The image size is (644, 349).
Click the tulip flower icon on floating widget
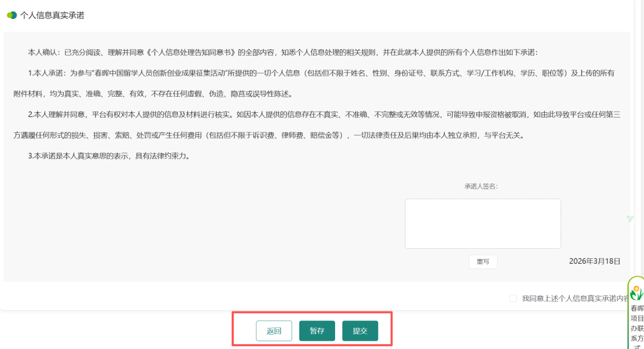tap(636, 292)
